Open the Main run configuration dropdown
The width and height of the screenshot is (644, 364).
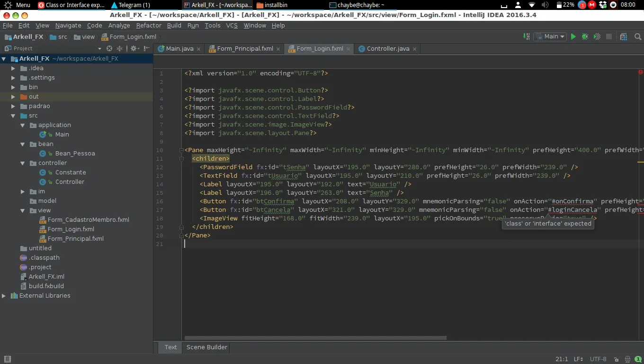550,36
